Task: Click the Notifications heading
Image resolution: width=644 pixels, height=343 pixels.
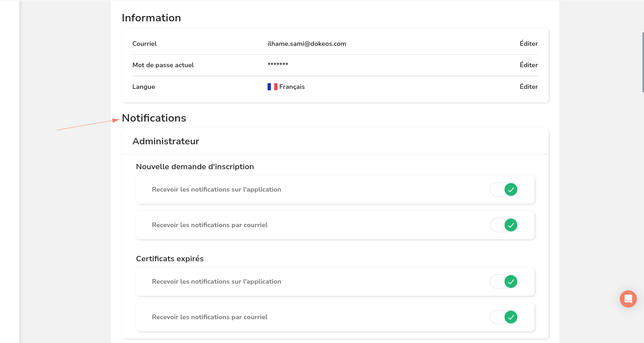Action: point(154,118)
